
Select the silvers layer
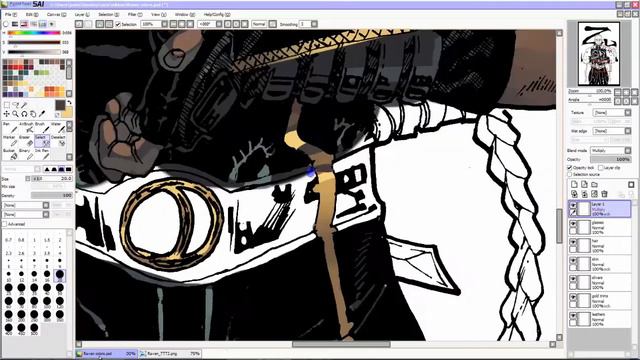click(600, 282)
